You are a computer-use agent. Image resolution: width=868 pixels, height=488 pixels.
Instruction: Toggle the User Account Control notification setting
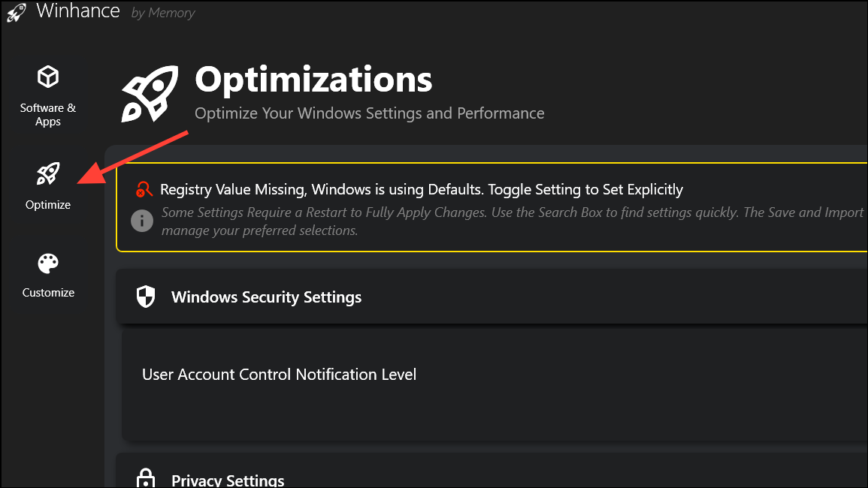pyautogui.click(x=279, y=374)
